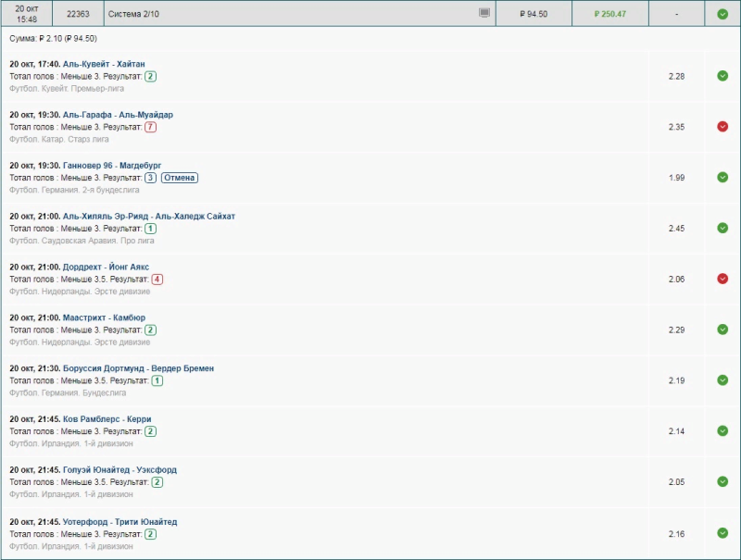The height and width of the screenshot is (560, 741).
Task: Click the monitor icon in the Система 2/10 header
Action: coord(484,14)
